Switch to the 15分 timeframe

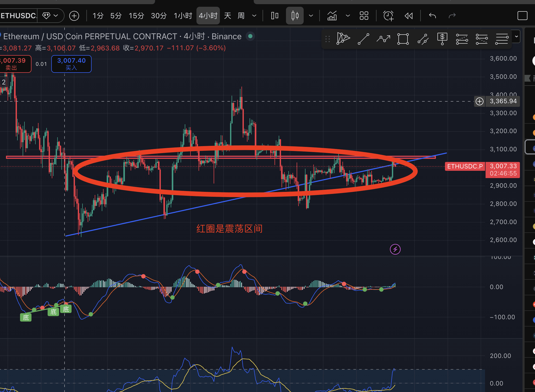[136, 16]
